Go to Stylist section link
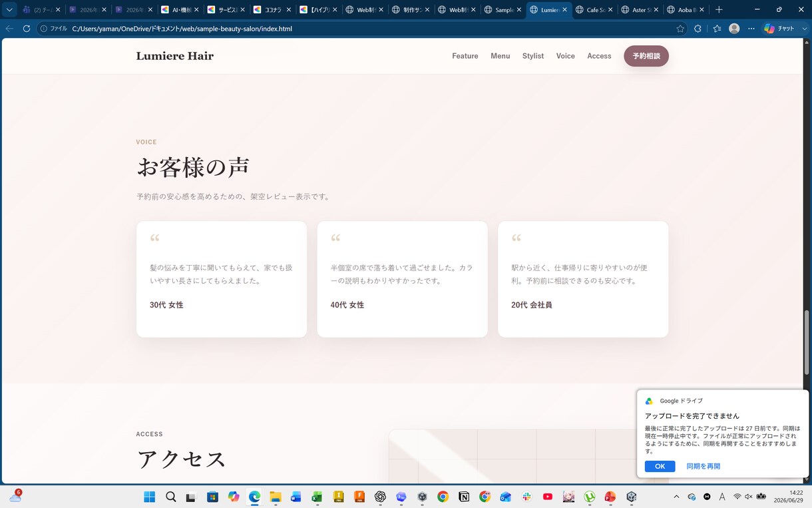The image size is (812, 508). [533, 56]
